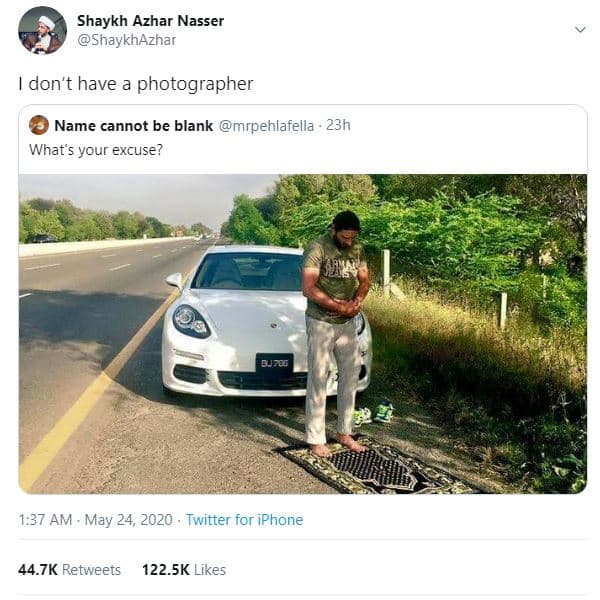View the 122.5K Likes list
Image resolution: width=600 pixels, height=600 pixels.
pyautogui.click(x=183, y=570)
